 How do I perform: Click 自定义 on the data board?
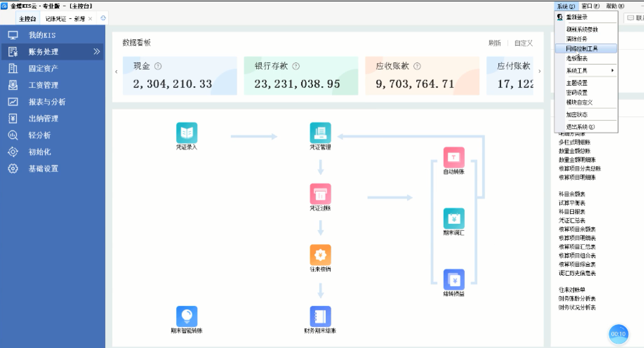(x=523, y=43)
